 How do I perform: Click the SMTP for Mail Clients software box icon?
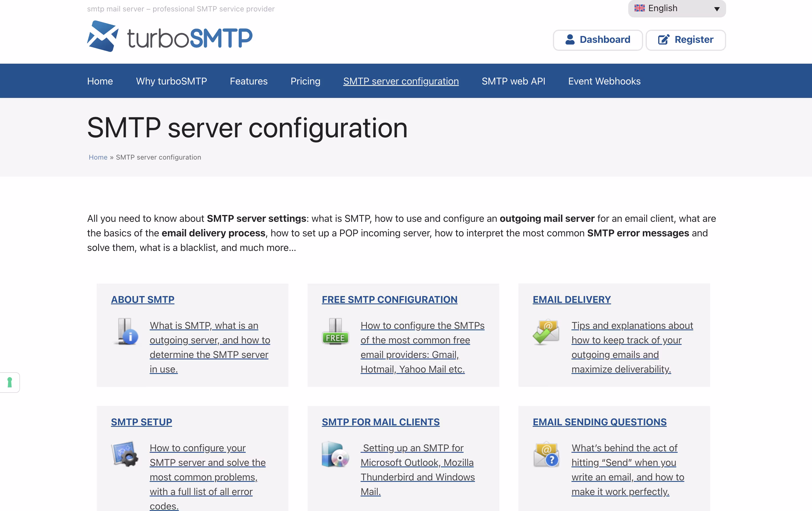click(335, 454)
